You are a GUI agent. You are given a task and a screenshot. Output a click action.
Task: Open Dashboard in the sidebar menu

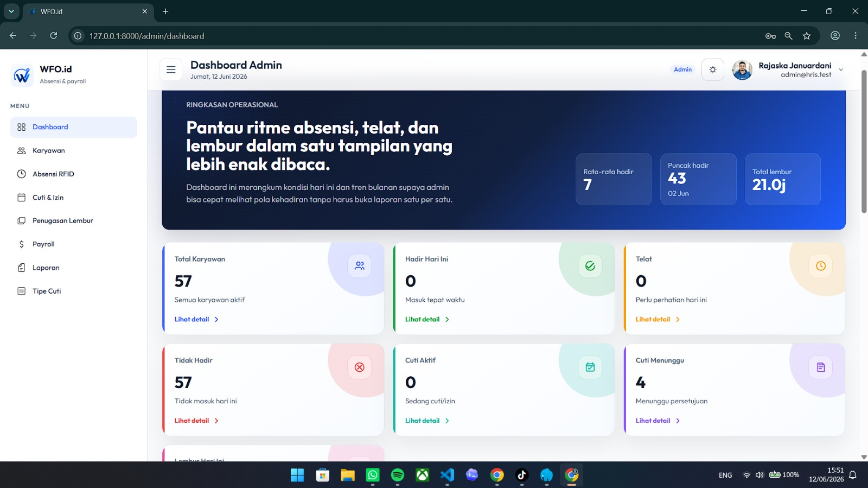[74, 127]
